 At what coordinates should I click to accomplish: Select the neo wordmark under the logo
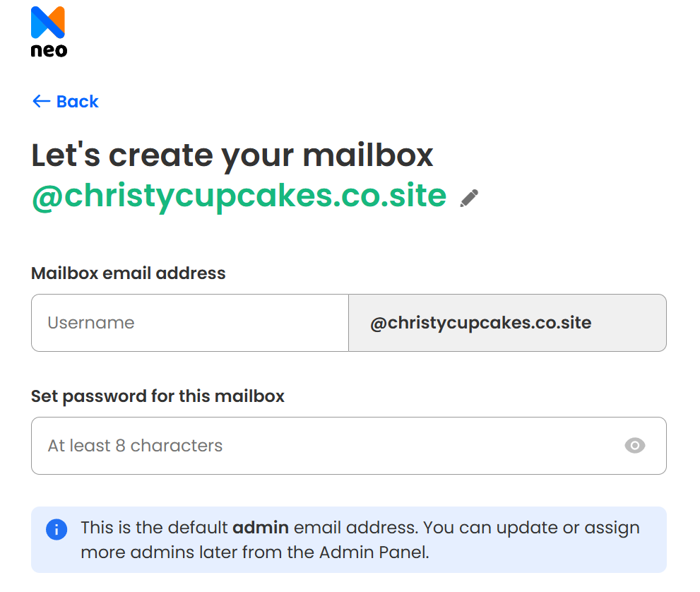(x=48, y=49)
